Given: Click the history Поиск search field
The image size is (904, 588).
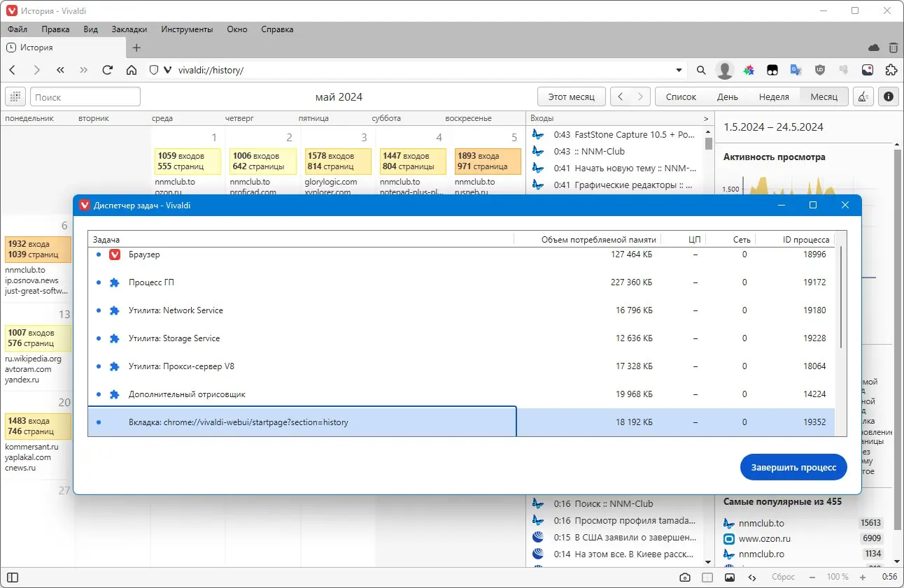Looking at the screenshot, I should point(85,96).
